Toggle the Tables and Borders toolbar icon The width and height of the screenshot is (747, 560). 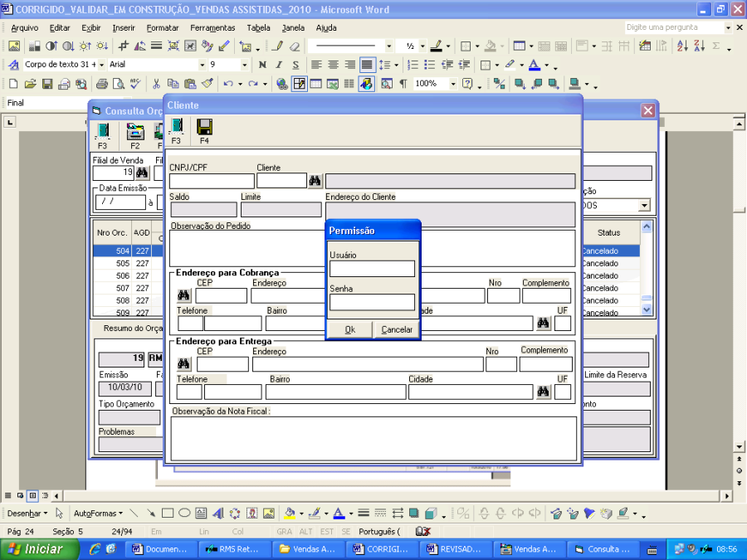299,85
